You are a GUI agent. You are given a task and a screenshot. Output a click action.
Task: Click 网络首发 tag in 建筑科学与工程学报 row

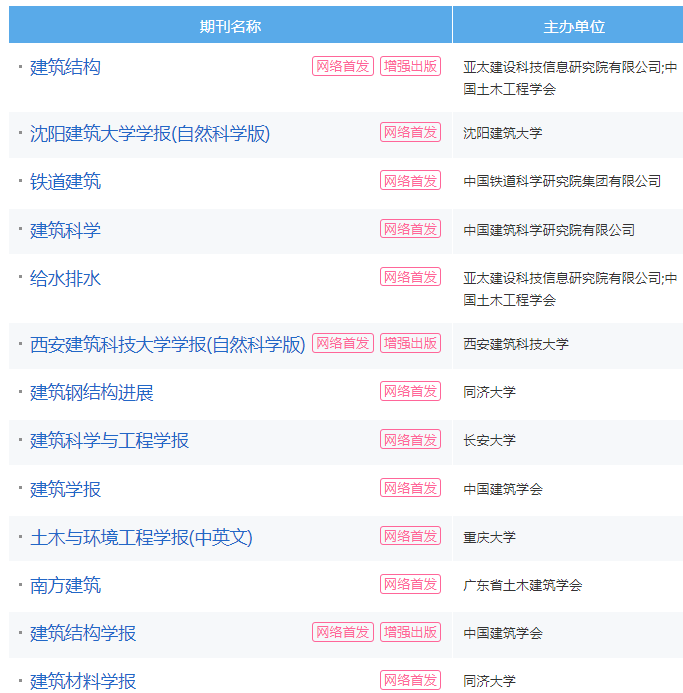(x=410, y=439)
